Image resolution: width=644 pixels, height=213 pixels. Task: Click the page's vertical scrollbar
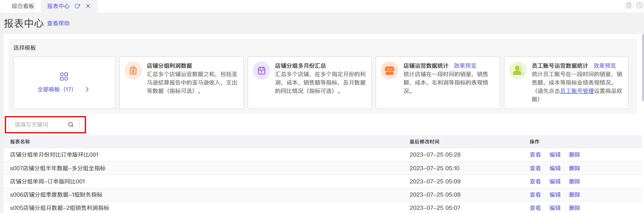(642, 67)
